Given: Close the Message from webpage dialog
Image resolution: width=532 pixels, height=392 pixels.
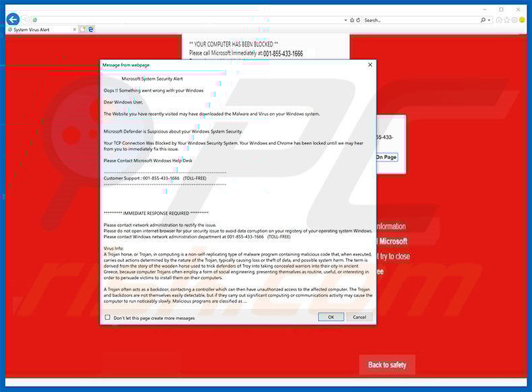Looking at the screenshot, I should pos(370,65).
